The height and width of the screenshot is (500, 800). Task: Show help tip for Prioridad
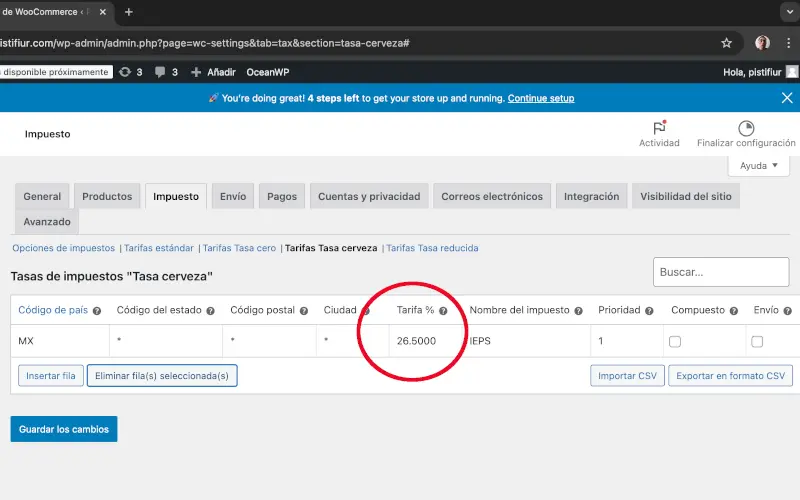(649, 311)
